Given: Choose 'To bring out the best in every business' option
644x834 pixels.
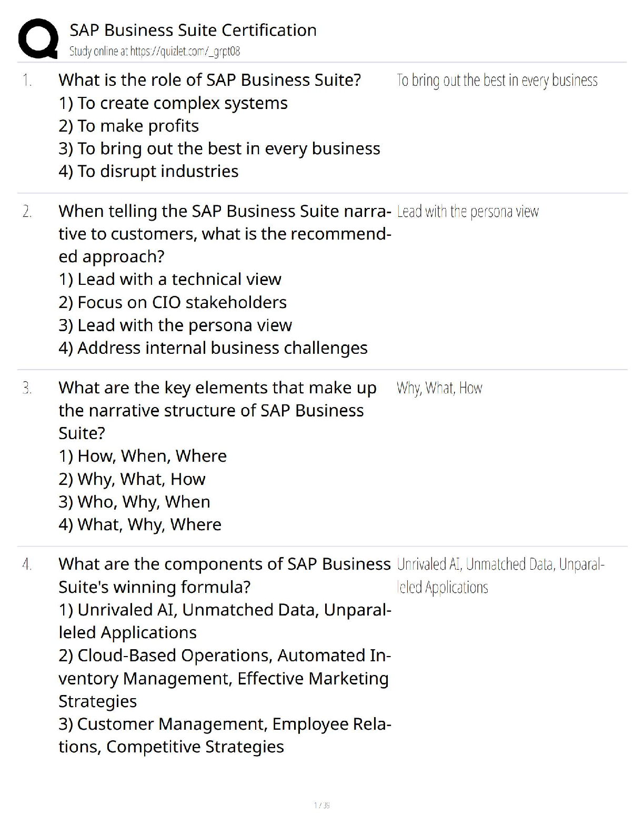Looking at the screenshot, I should coord(219,148).
